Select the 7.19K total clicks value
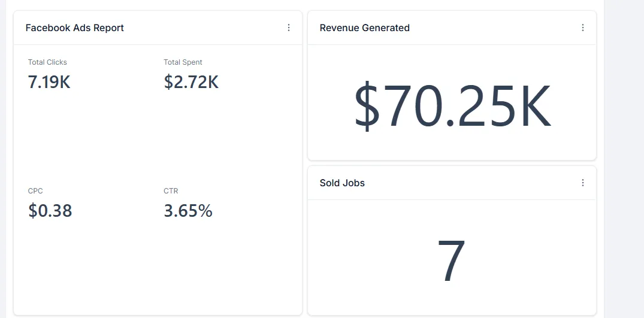Image resolution: width=644 pixels, height=318 pixels. [x=49, y=82]
